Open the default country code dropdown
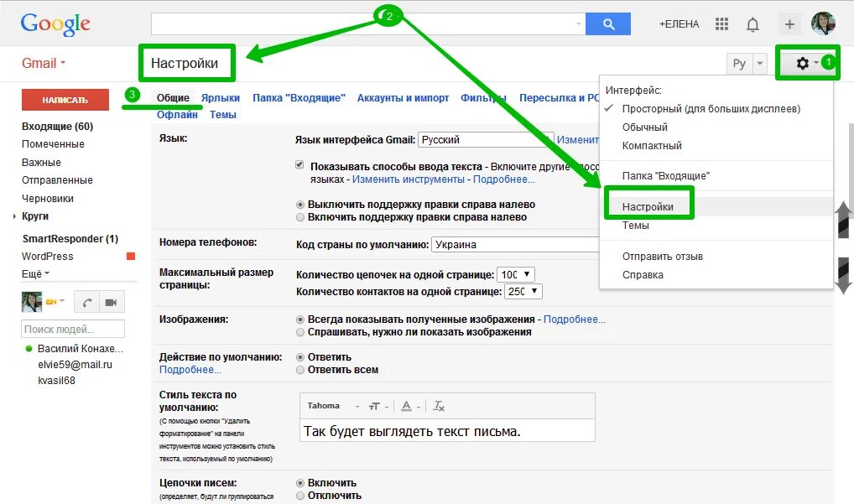This screenshot has height=504, width=854. [x=515, y=244]
